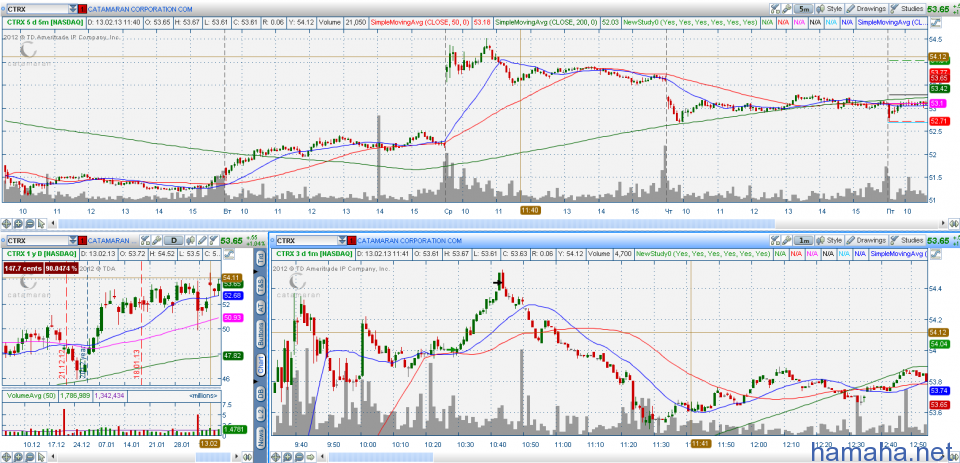Toggle scale icon at bottom-right chart edge
960x463 pixels.
(935, 254)
